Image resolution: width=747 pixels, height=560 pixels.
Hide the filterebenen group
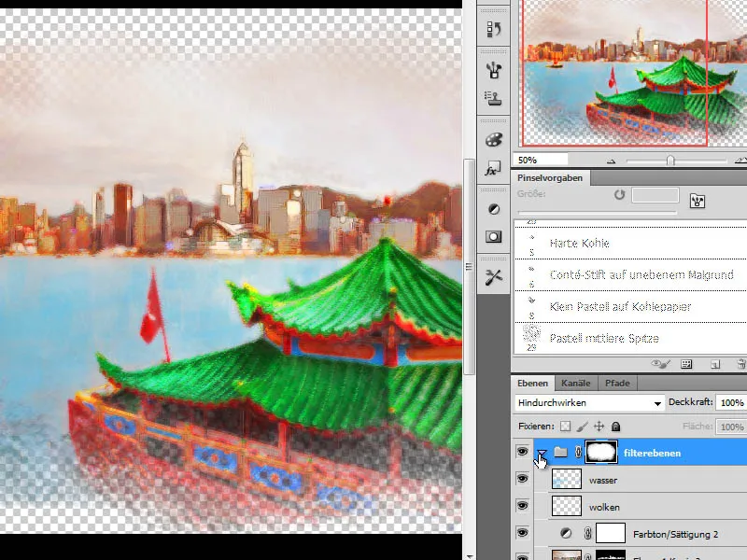pyautogui.click(x=522, y=452)
